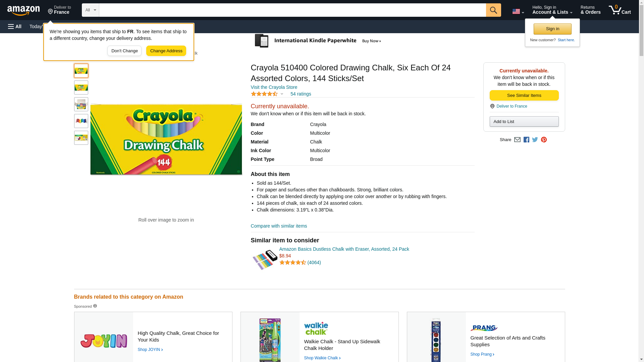The image size is (644, 362).
Task: Share product on Facebook icon
Action: click(526, 140)
